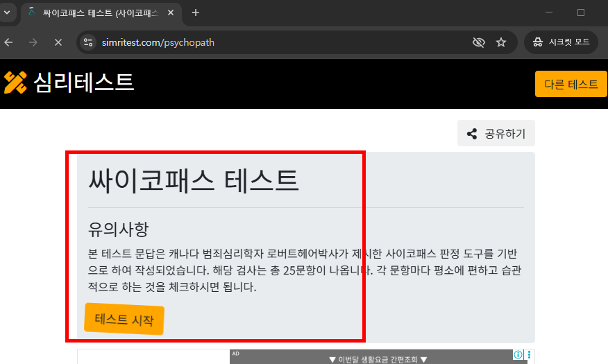This screenshot has height=364, width=608.
Task: Click the 싸이코패스 테스트 heading
Action: (x=194, y=180)
